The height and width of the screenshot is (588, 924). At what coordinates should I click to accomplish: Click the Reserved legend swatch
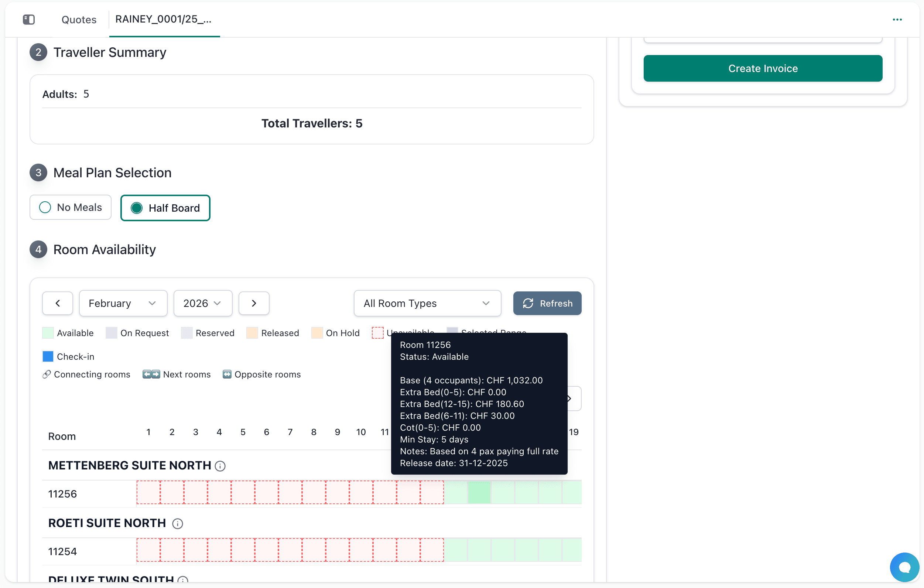(186, 333)
